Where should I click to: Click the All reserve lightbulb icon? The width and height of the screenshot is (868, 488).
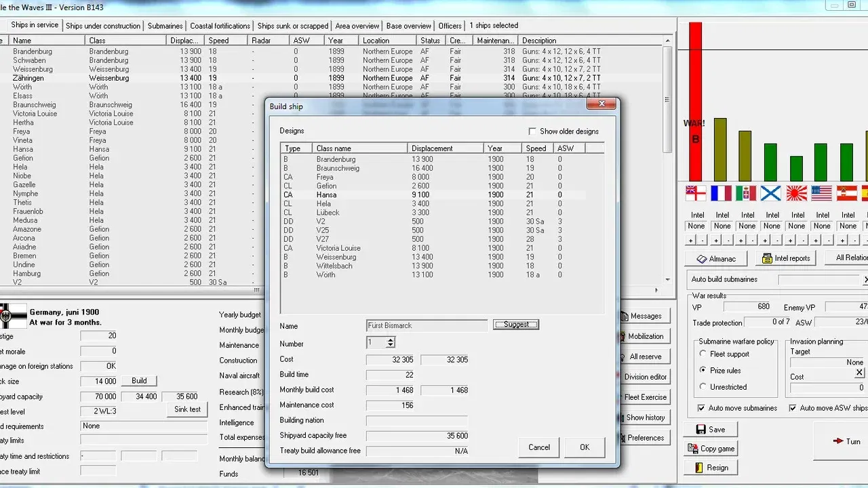624,357
